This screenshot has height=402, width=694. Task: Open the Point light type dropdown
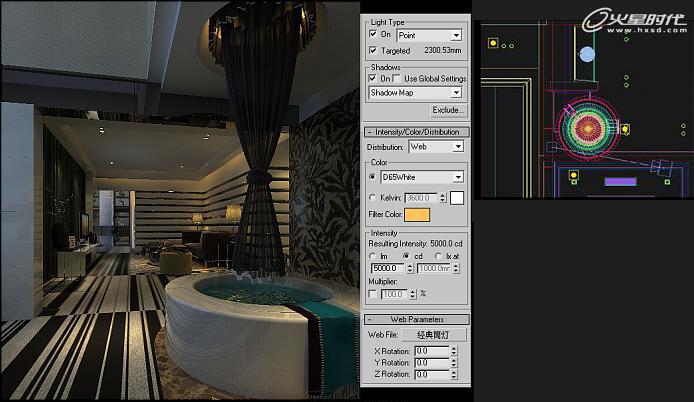430,35
